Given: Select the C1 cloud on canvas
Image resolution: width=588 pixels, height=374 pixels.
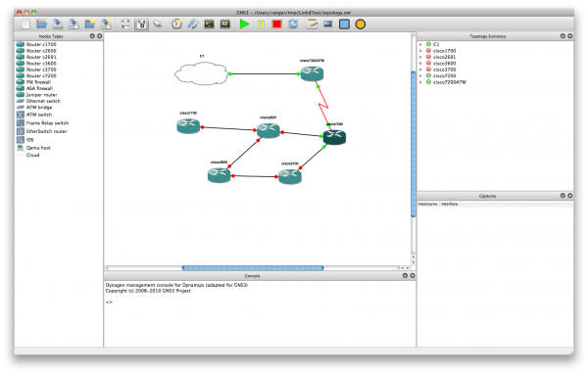Looking at the screenshot, I should tap(201, 73).
